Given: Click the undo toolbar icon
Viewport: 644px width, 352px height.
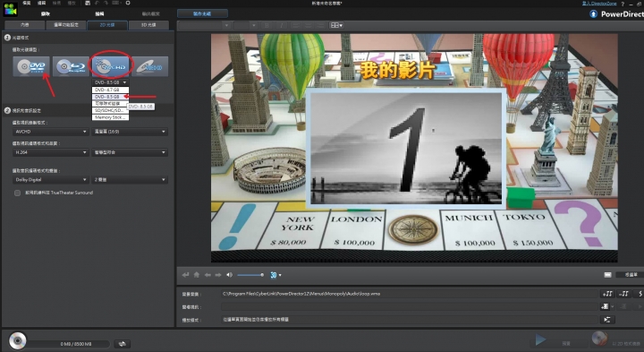Looking at the screenshot, I should 97,3.
